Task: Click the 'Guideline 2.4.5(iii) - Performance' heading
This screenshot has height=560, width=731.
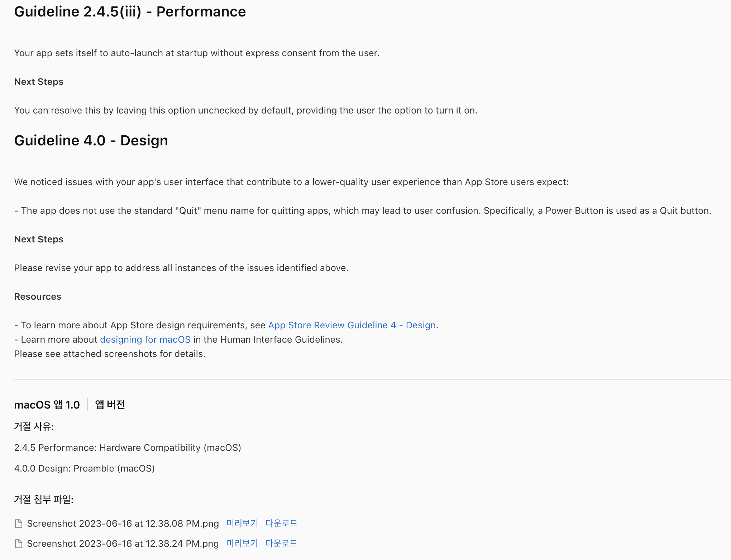Action: [130, 11]
